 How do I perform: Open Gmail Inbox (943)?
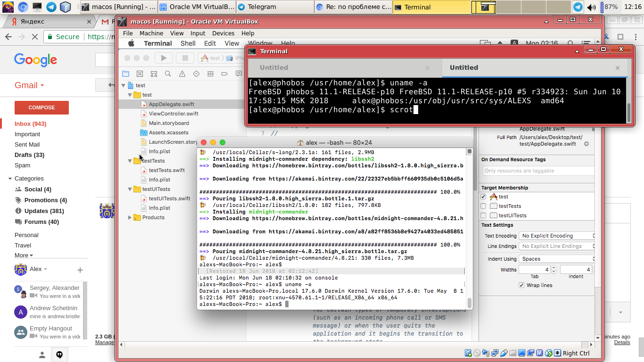click(x=31, y=124)
